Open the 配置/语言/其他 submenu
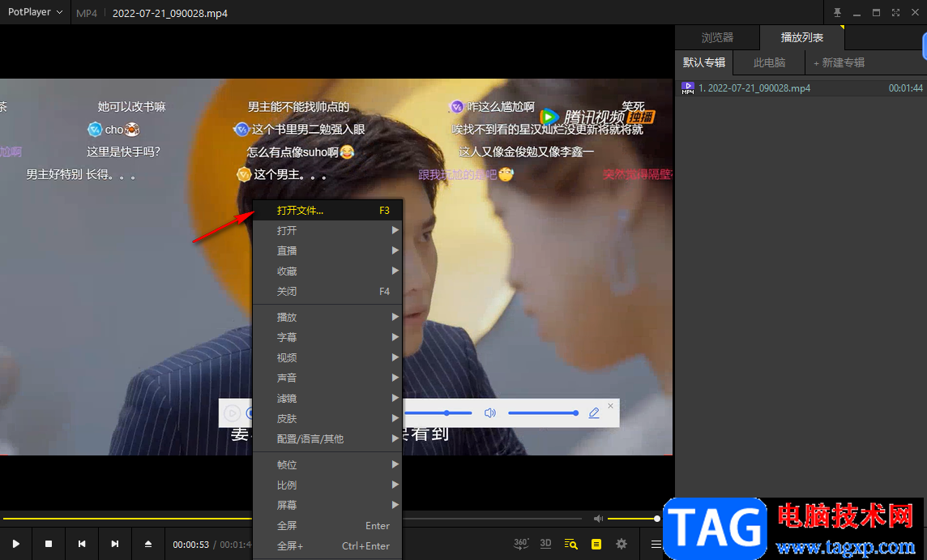927x560 pixels. pyautogui.click(x=327, y=438)
